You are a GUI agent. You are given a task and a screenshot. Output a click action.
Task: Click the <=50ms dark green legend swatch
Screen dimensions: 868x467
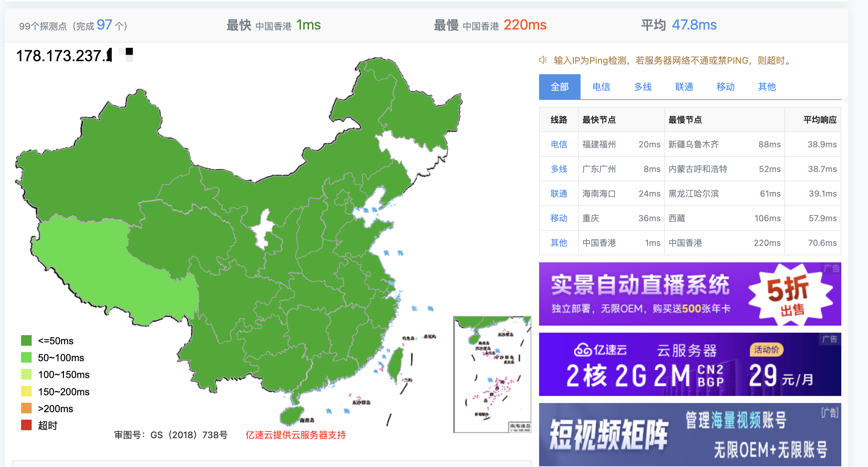click(26, 340)
